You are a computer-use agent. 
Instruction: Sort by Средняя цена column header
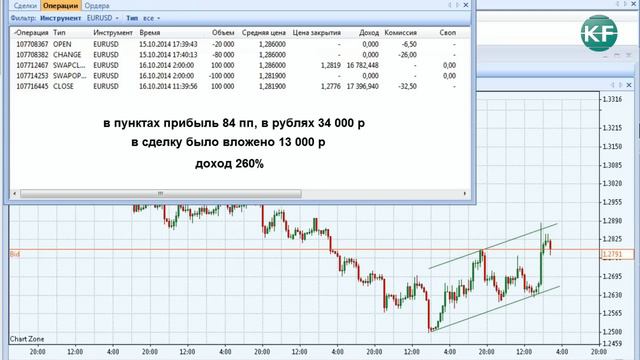(x=264, y=32)
